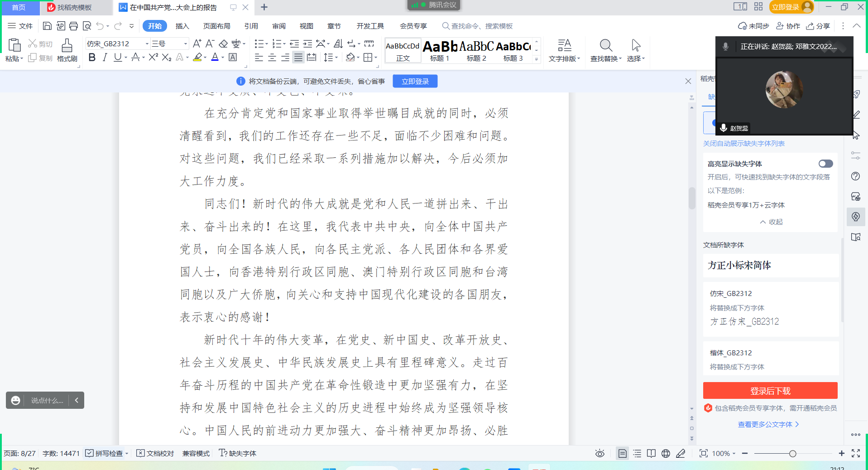
Task: Expand the numbered list dropdown arrow
Action: pos(284,44)
